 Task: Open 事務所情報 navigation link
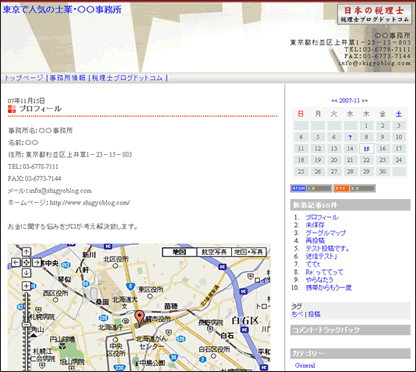(68, 78)
